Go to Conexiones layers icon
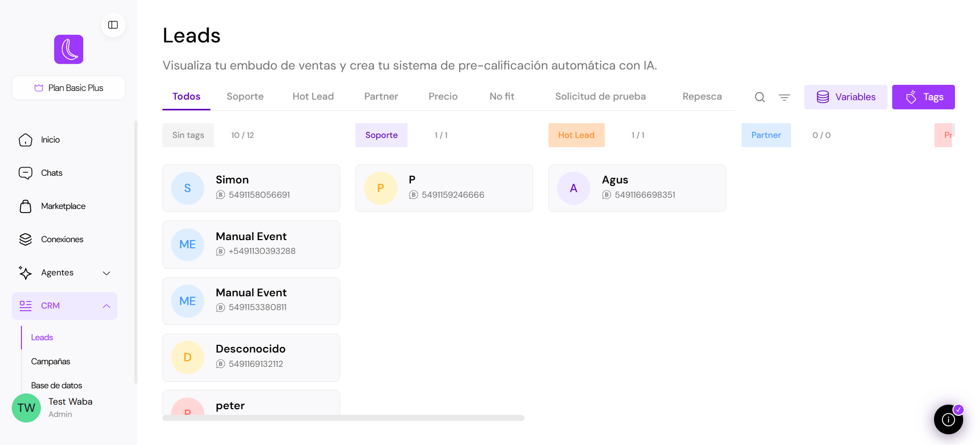 26,240
